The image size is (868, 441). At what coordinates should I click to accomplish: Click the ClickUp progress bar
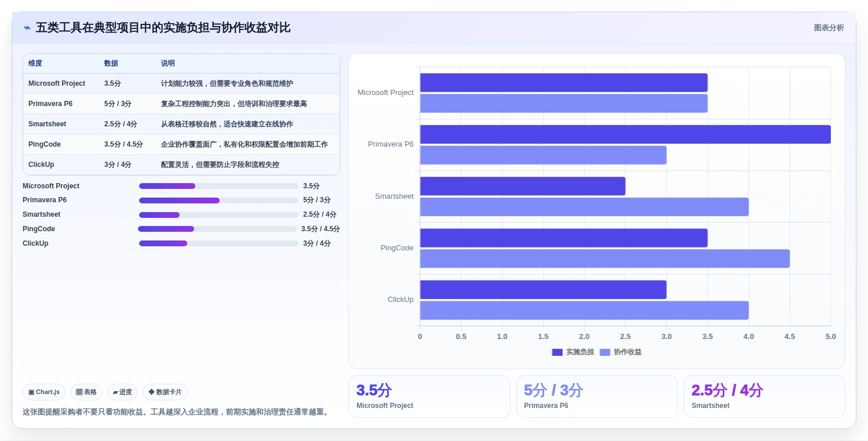(218, 243)
